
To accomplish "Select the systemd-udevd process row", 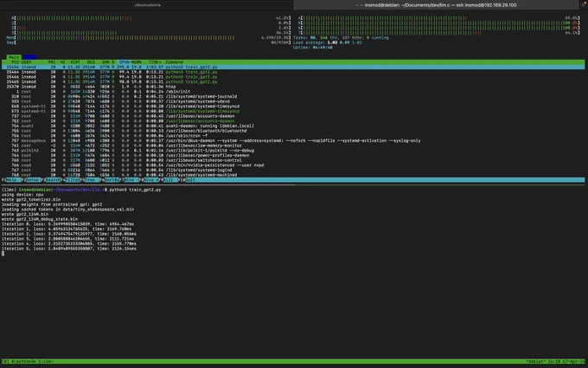I will pyautogui.click(x=293, y=101).
